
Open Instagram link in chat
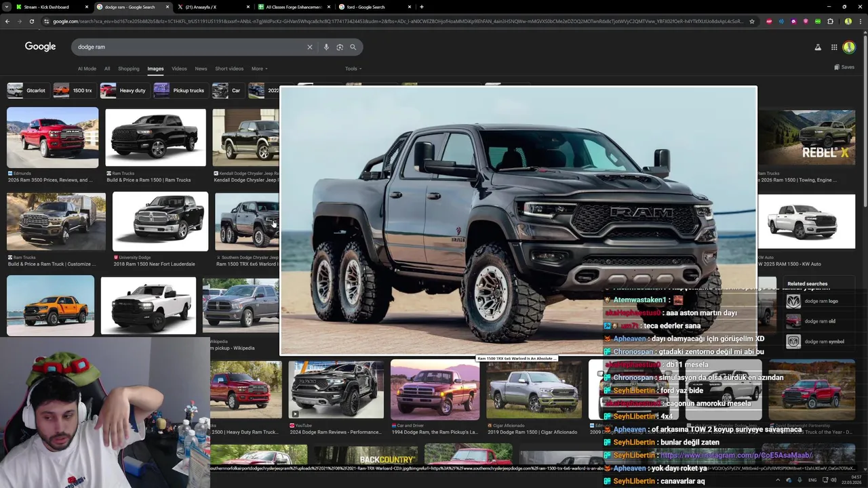tap(736, 455)
